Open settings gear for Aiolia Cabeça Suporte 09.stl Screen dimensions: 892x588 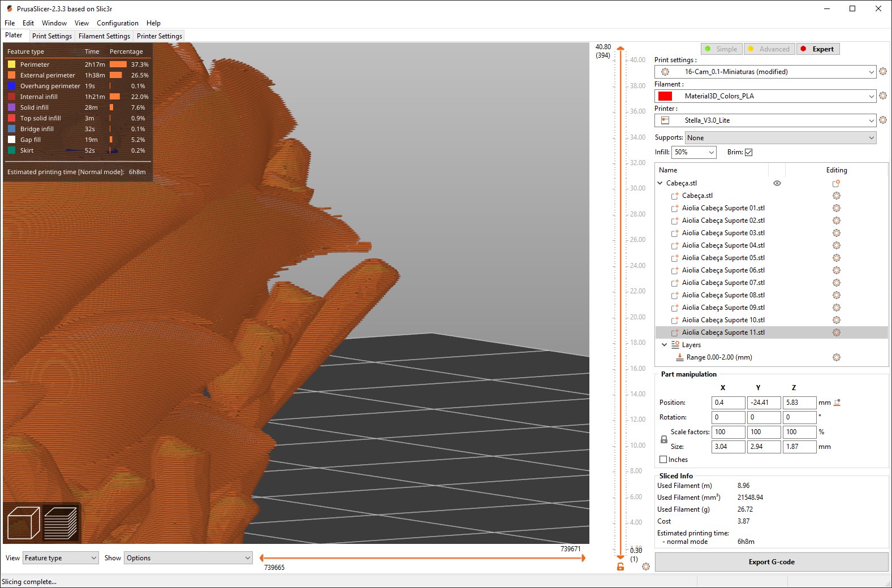pos(836,308)
